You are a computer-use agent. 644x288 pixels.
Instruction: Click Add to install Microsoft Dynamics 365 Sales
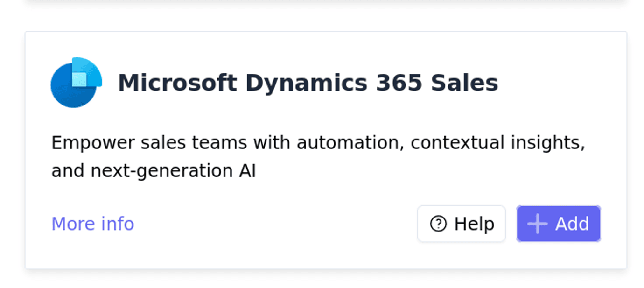coord(558,224)
